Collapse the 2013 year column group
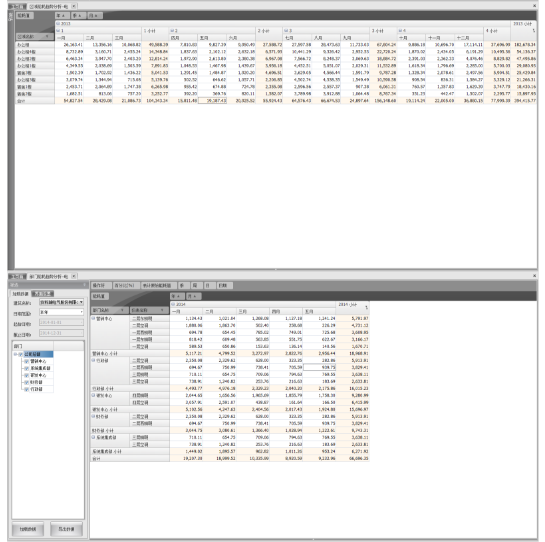The image size is (545, 542). [58, 24]
